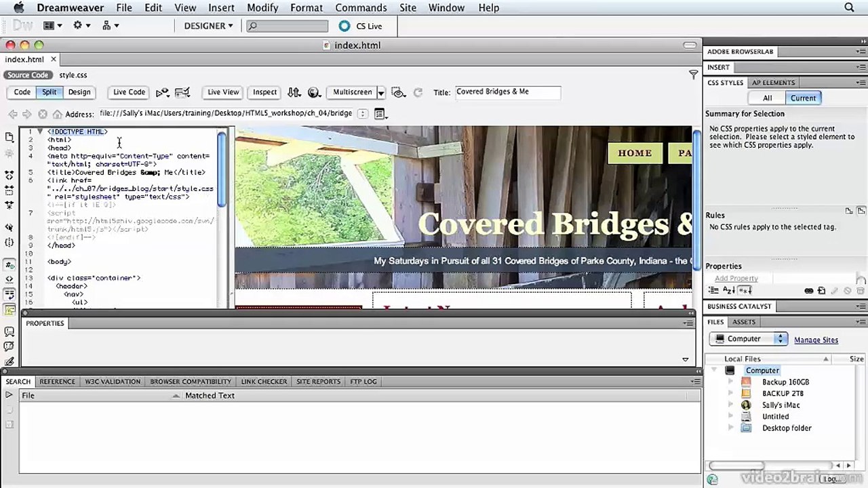Image resolution: width=868 pixels, height=488 pixels.
Task: Click the Refresh Design View icon
Action: tap(418, 92)
